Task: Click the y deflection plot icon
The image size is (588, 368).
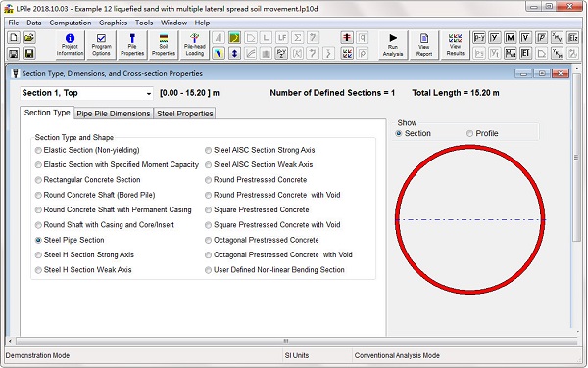Action: coord(495,38)
